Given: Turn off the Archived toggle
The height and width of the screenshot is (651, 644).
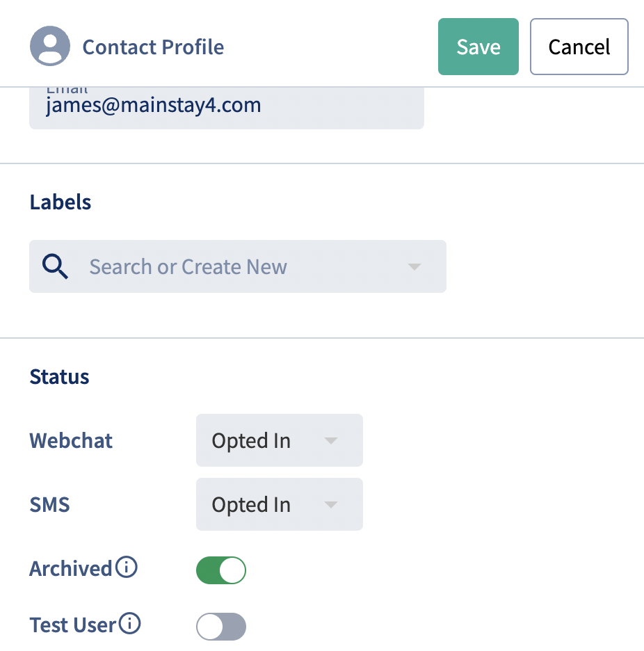Looking at the screenshot, I should pos(221,570).
